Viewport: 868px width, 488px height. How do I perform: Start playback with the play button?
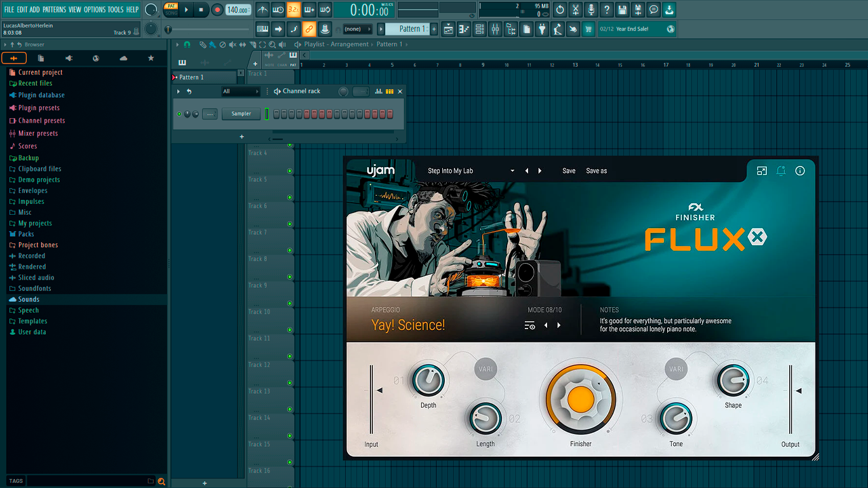186,10
